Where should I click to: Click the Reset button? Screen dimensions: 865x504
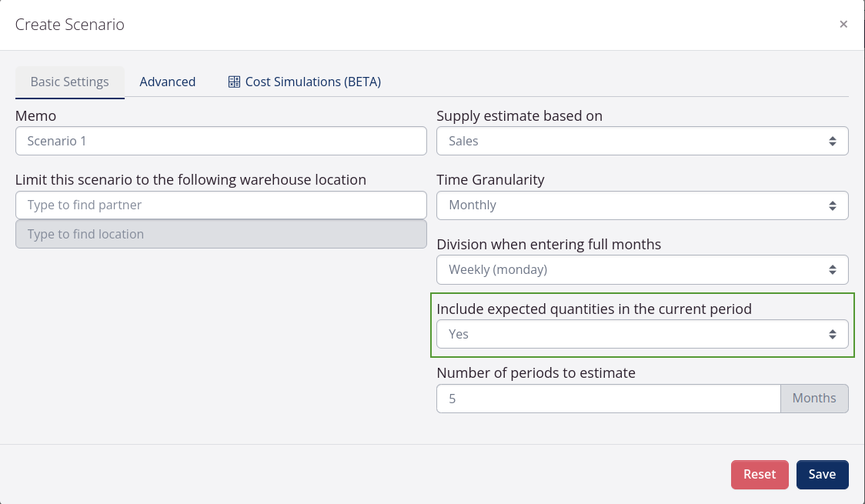(760, 474)
